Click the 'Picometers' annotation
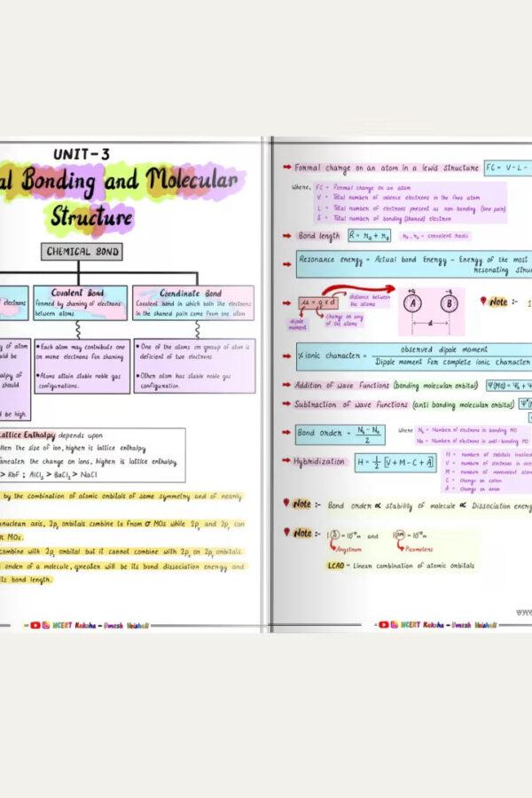The image size is (532, 798). click(x=419, y=549)
